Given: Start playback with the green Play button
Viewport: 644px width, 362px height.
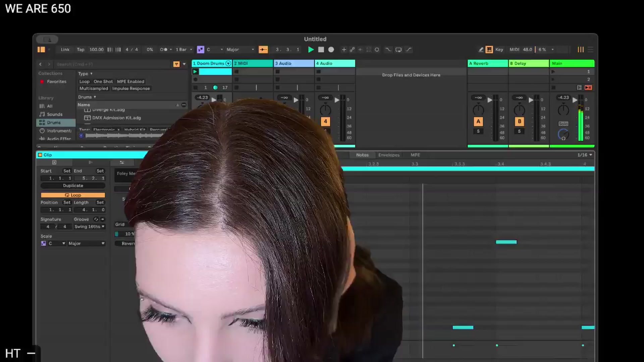Looking at the screenshot, I should coord(311,50).
